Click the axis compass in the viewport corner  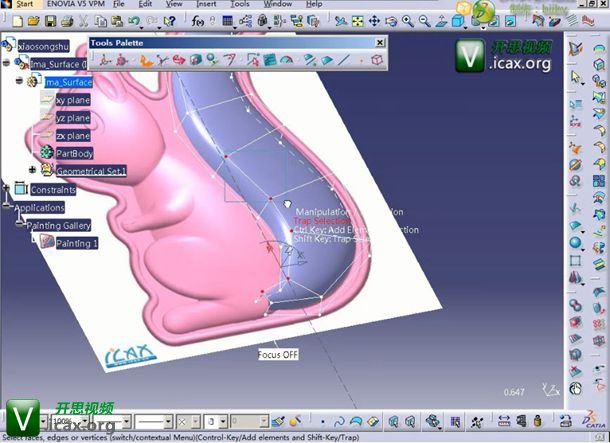(x=548, y=389)
